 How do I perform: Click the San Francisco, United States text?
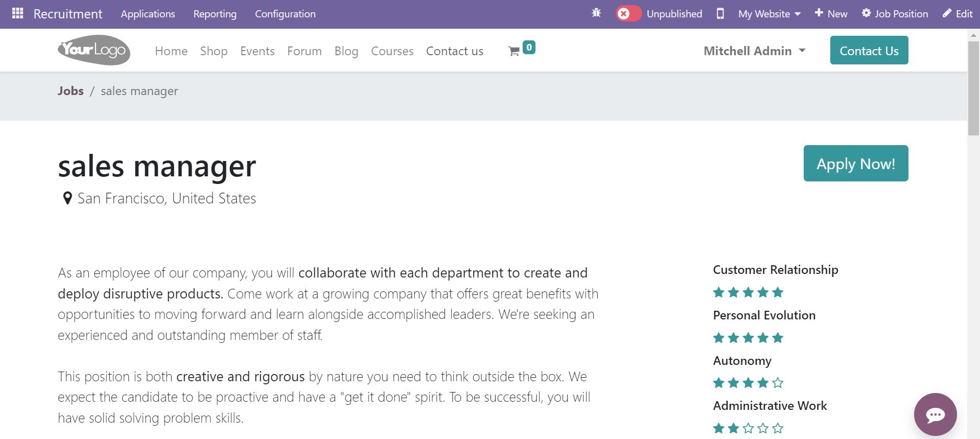click(167, 198)
